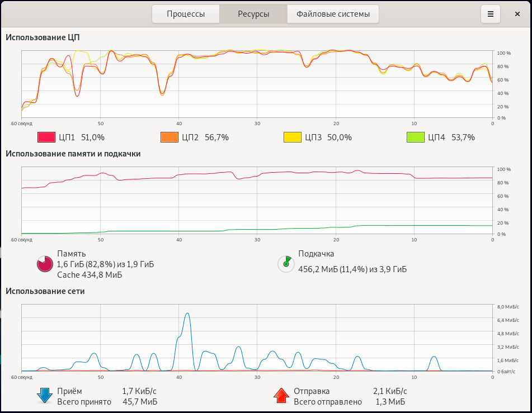Click the memory pie chart icon

[45, 264]
